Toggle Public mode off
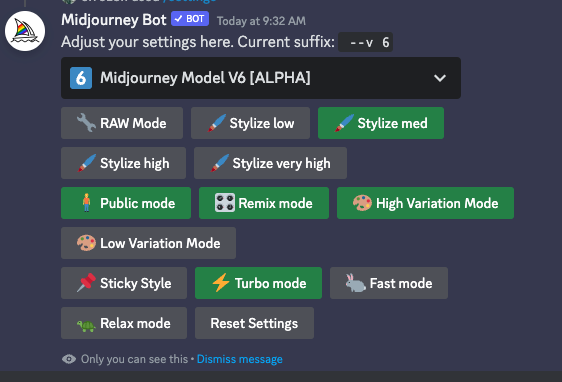562x382 pixels. click(x=126, y=203)
